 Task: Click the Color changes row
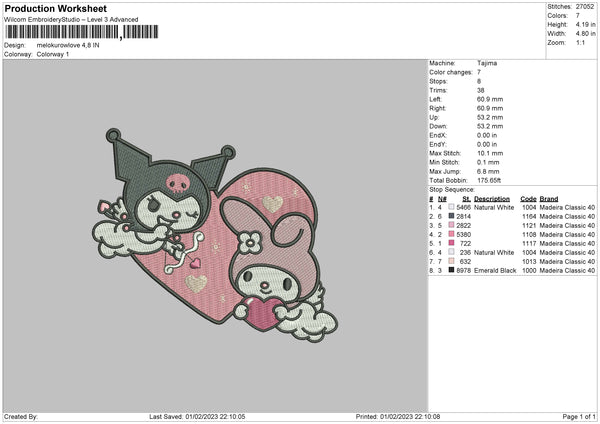[455, 72]
